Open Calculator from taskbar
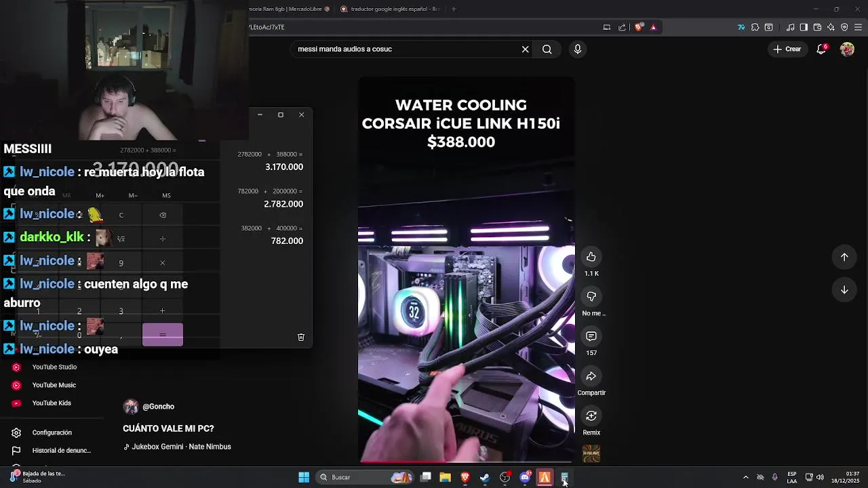The width and height of the screenshot is (868, 488). click(564, 477)
